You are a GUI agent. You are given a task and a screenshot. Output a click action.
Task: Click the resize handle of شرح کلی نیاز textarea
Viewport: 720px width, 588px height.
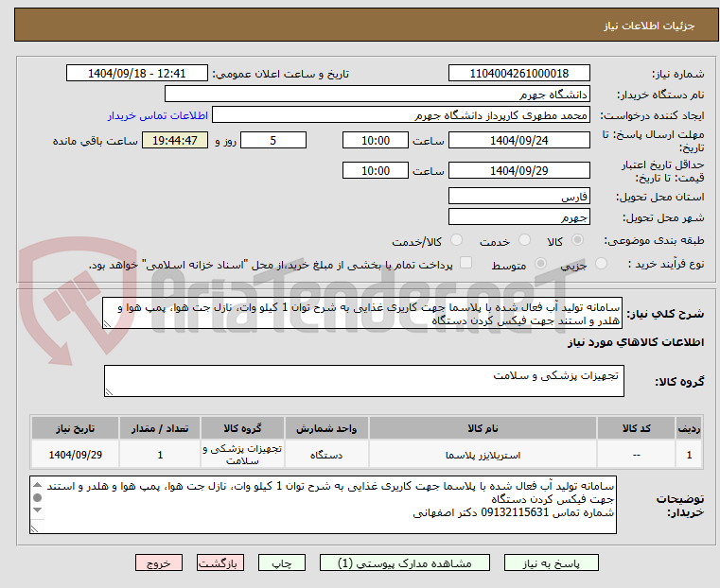tap(107, 324)
